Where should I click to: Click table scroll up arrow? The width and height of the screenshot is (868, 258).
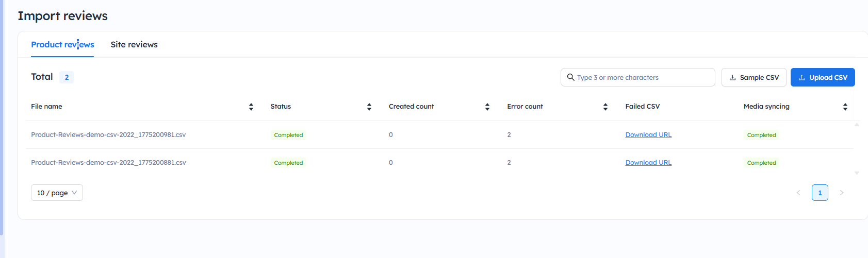[x=857, y=125]
